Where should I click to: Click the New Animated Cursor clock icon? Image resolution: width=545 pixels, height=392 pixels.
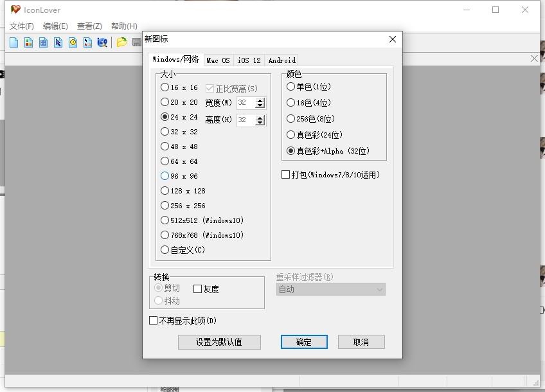(x=74, y=42)
